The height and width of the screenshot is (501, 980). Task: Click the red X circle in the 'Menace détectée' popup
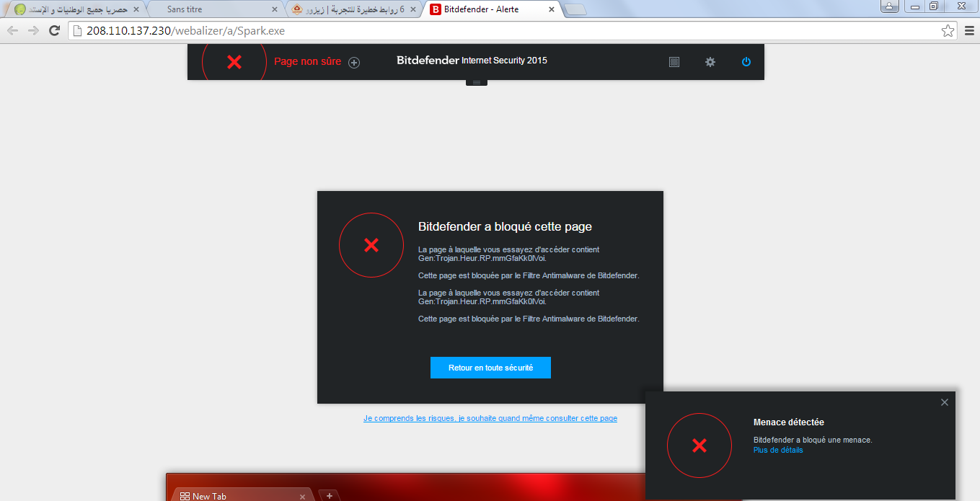click(699, 445)
